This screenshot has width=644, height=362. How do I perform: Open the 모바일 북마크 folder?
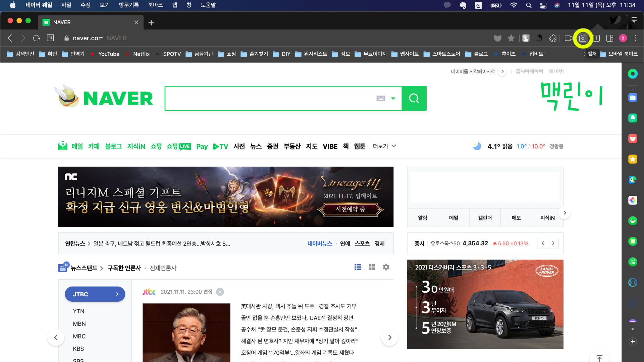619,54
